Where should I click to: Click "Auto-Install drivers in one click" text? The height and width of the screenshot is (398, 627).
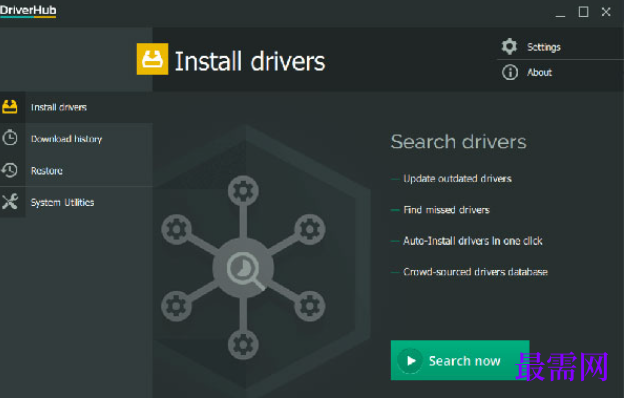(473, 241)
